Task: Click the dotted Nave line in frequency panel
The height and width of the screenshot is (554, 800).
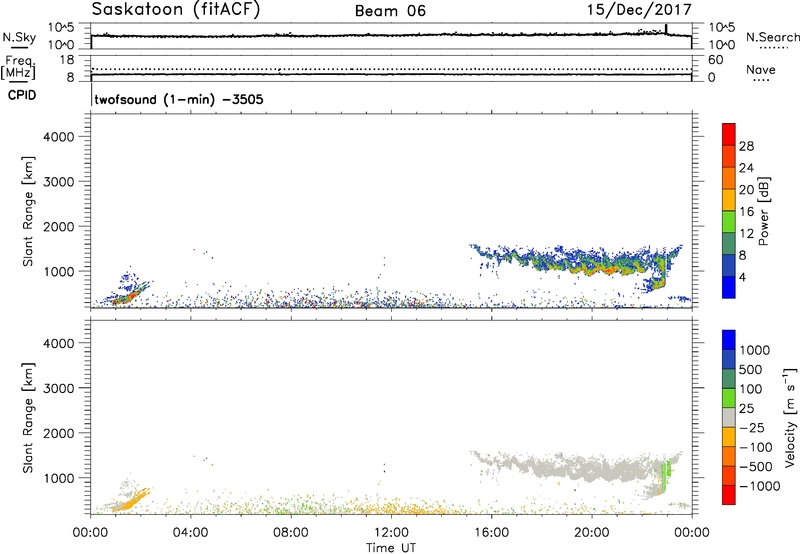Action: pos(391,69)
